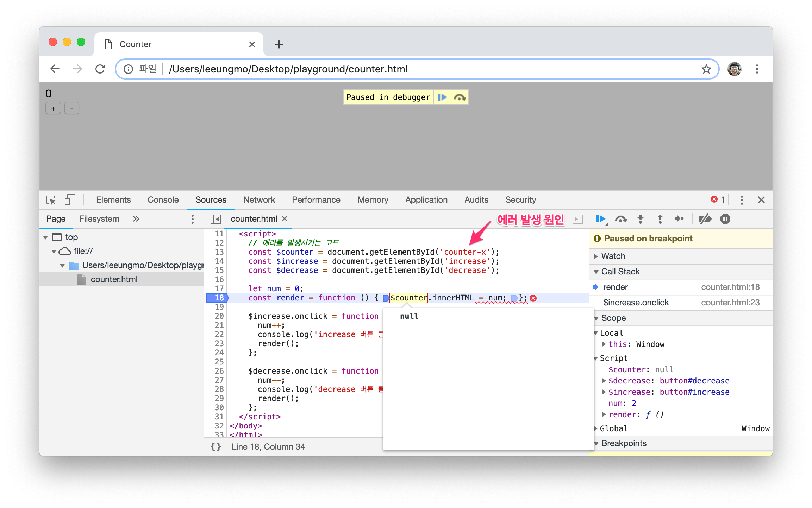Collapse the Call Stack section
Viewport: 812px width, 508px height.
pos(620,272)
